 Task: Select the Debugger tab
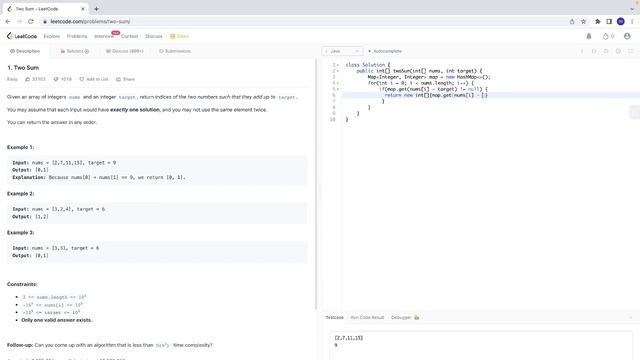(x=401, y=317)
